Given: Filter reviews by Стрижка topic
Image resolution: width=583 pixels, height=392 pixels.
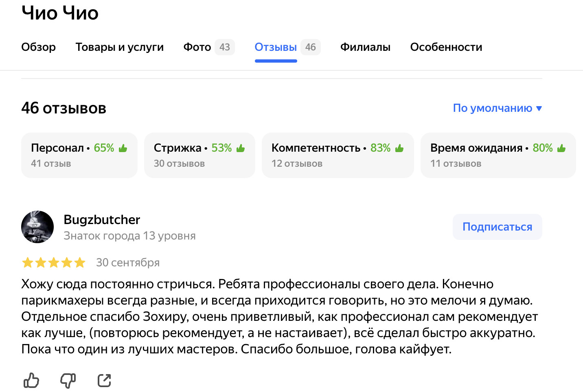Looking at the screenshot, I should pos(199,155).
